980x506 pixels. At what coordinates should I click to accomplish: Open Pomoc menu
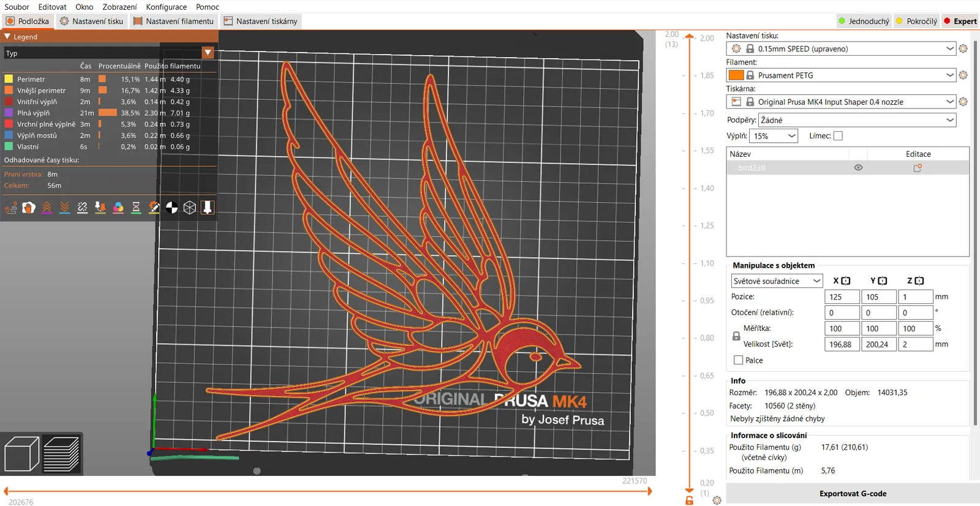(x=208, y=7)
